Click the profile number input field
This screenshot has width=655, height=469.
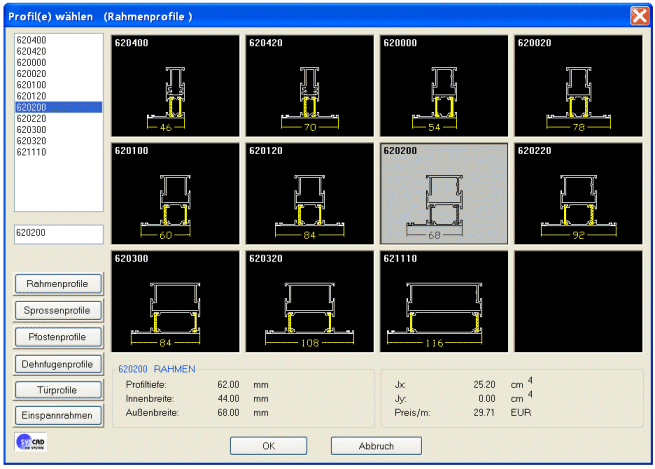point(59,234)
